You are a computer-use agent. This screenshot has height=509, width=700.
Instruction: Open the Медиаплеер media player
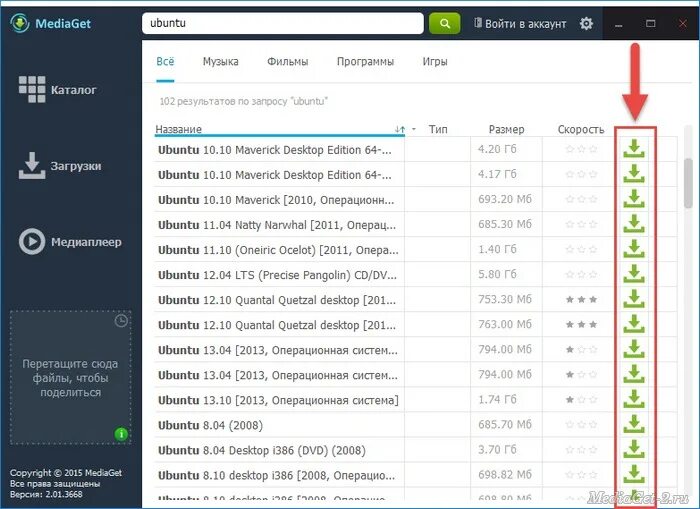click(x=70, y=242)
